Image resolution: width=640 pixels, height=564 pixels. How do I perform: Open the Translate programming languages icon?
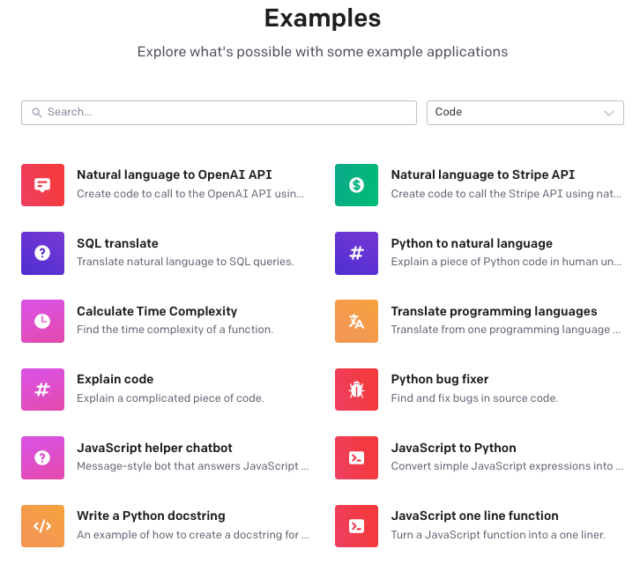tap(356, 321)
